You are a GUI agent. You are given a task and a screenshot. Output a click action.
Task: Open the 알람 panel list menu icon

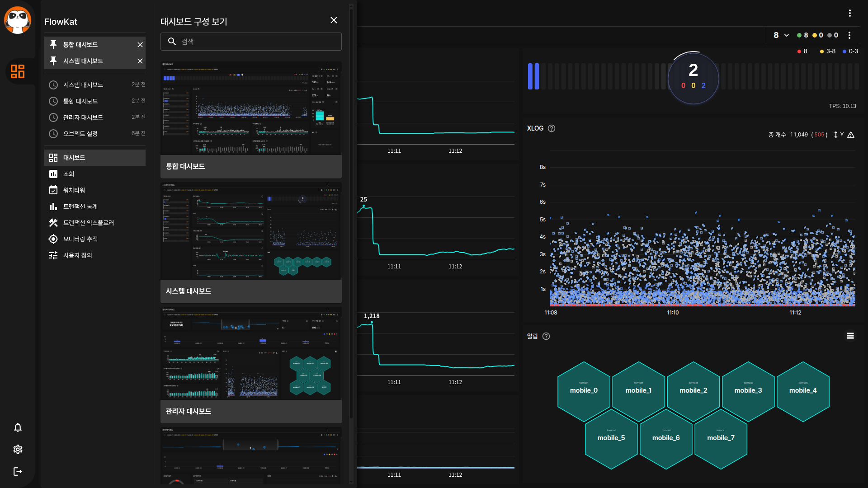[850, 336]
